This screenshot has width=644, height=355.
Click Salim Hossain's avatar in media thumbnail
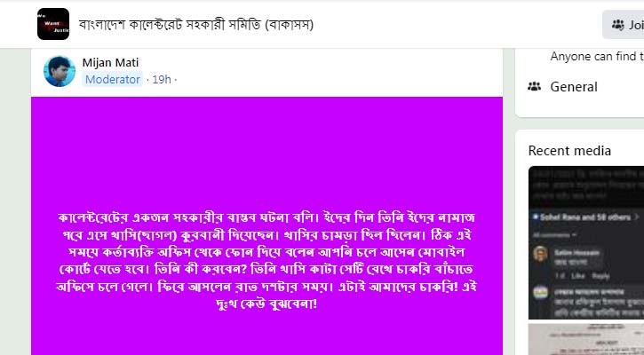540,254
